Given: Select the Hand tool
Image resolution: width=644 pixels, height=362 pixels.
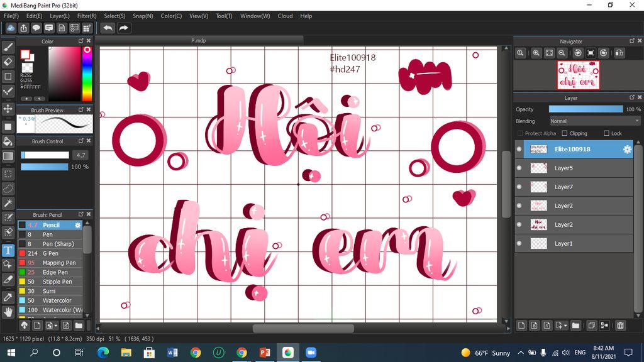Looking at the screenshot, I should pyautogui.click(x=8, y=312).
